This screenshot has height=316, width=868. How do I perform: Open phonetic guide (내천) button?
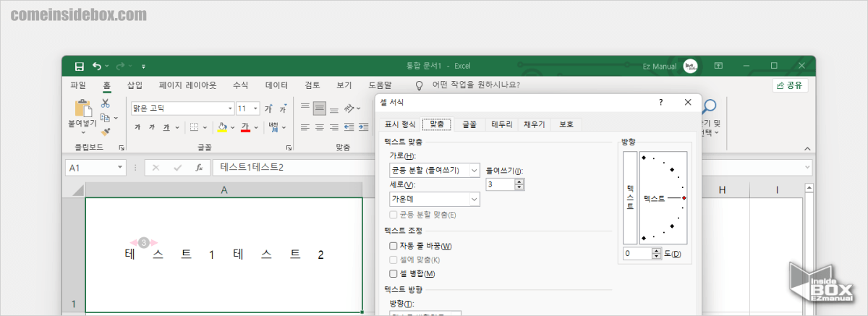[273, 127]
